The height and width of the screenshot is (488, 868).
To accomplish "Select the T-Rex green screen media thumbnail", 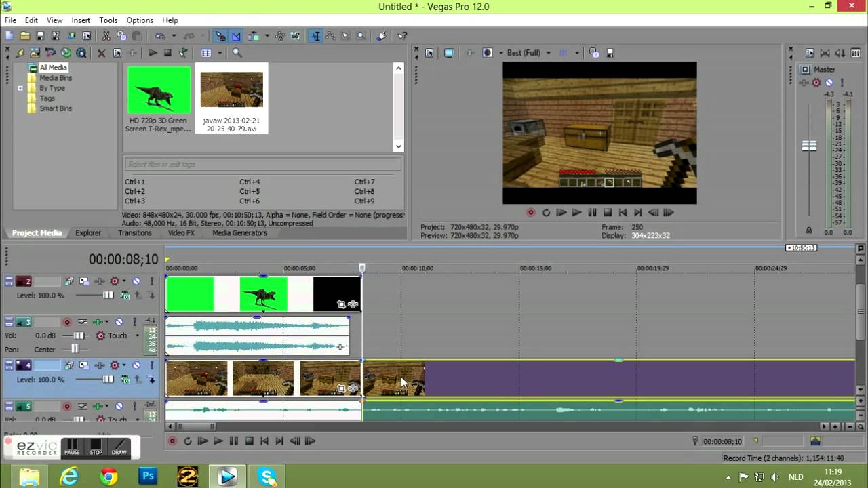I will pyautogui.click(x=159, y=90).
